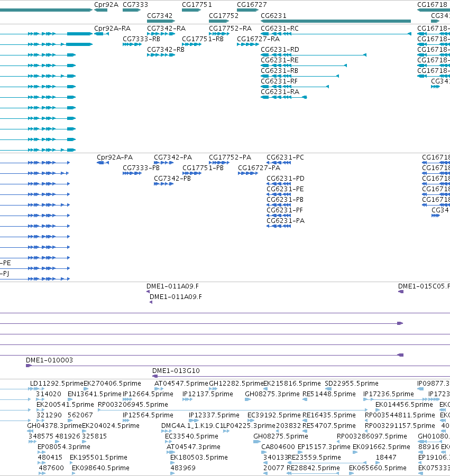The width and height of the screenshot is (450, 476).
Task: Click the LP04225.3prime EST label
Action: click(249, 426)
